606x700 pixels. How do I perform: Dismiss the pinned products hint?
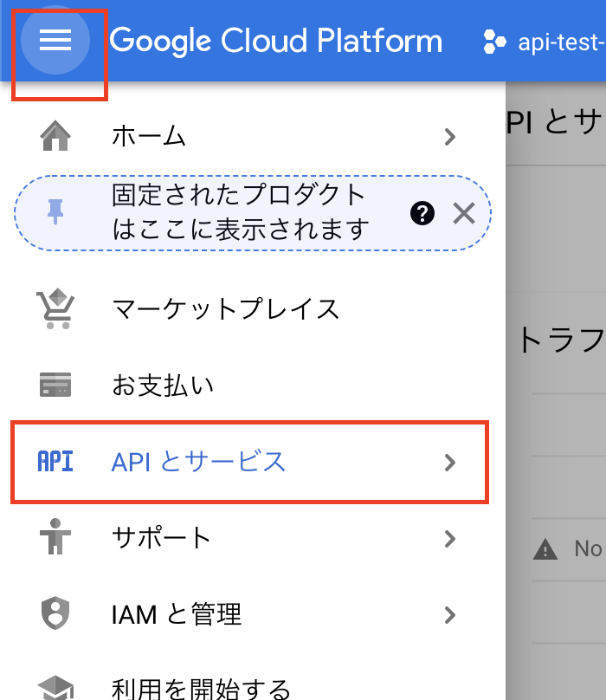[464, 213]
